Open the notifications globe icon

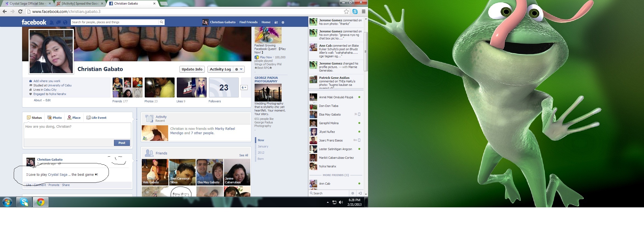coord(65,22)
